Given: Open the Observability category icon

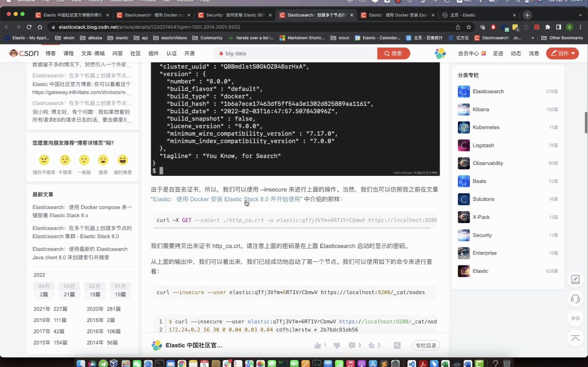Looking at the screenshot, I should click(x=464, y=163).
